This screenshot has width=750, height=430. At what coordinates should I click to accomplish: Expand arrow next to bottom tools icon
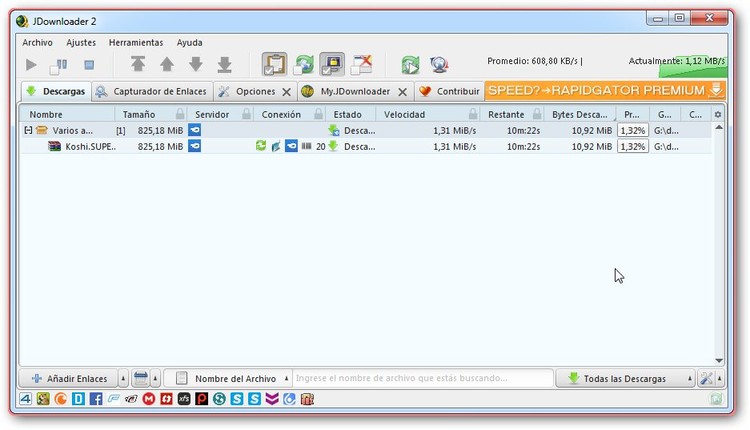[719, 378]
